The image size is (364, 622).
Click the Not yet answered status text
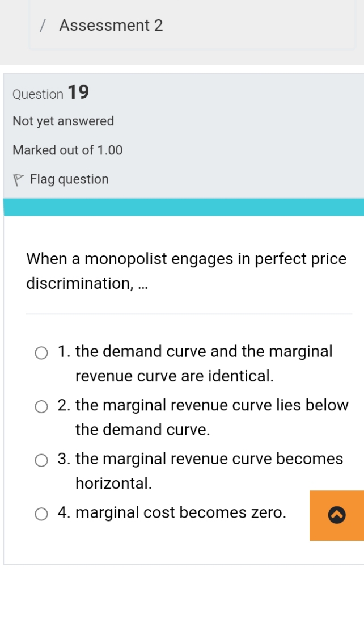click(63, 121)
